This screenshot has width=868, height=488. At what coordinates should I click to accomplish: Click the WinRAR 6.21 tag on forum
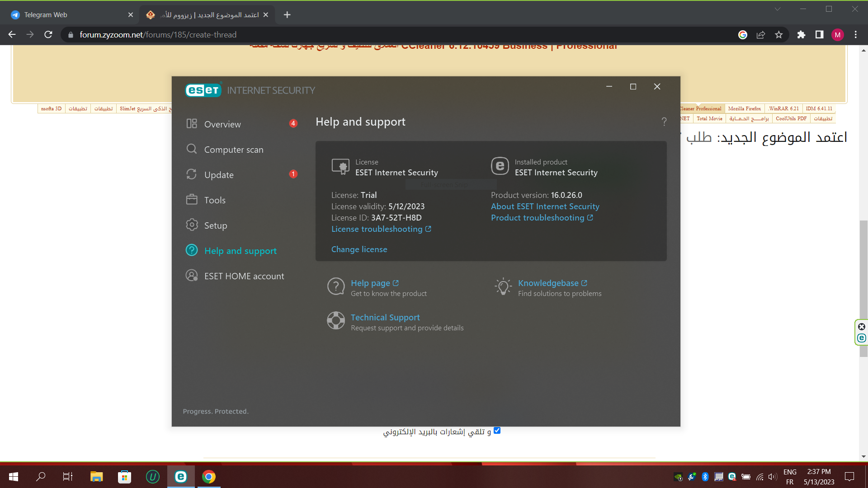coord(783,108)
